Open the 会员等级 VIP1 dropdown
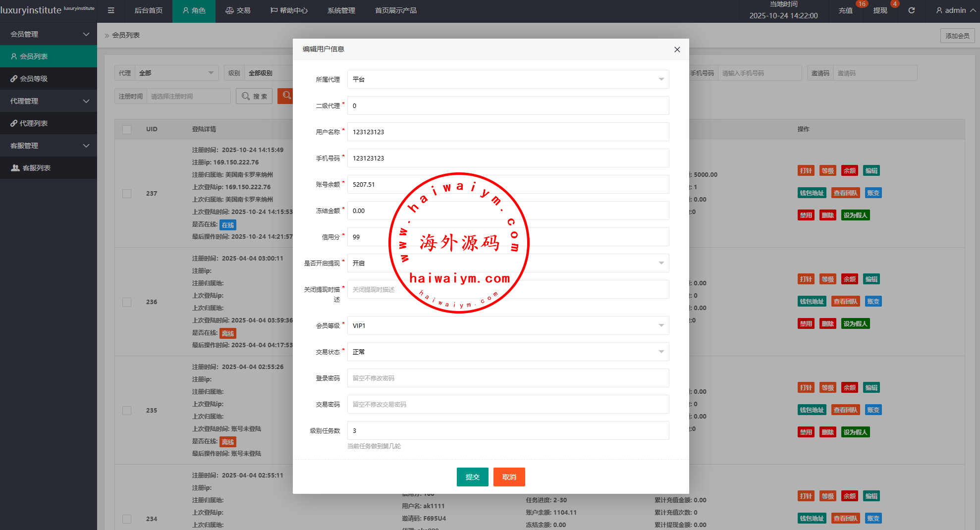 click(508, 325)
